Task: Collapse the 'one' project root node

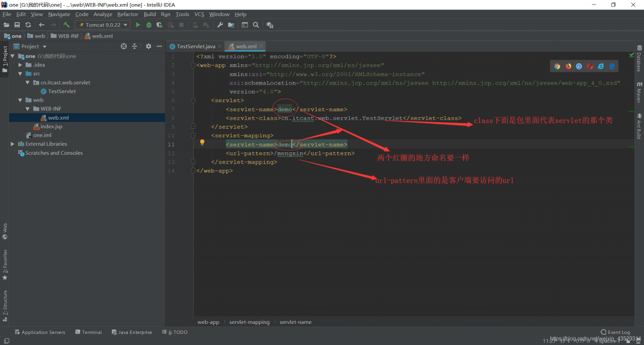Action: [x=13, y=56]
